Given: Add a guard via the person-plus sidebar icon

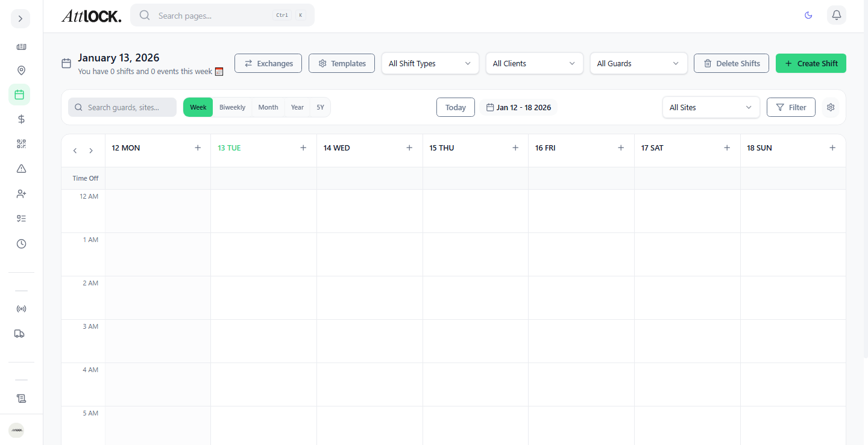Looking at the screenshot, I should coord(21,194).
